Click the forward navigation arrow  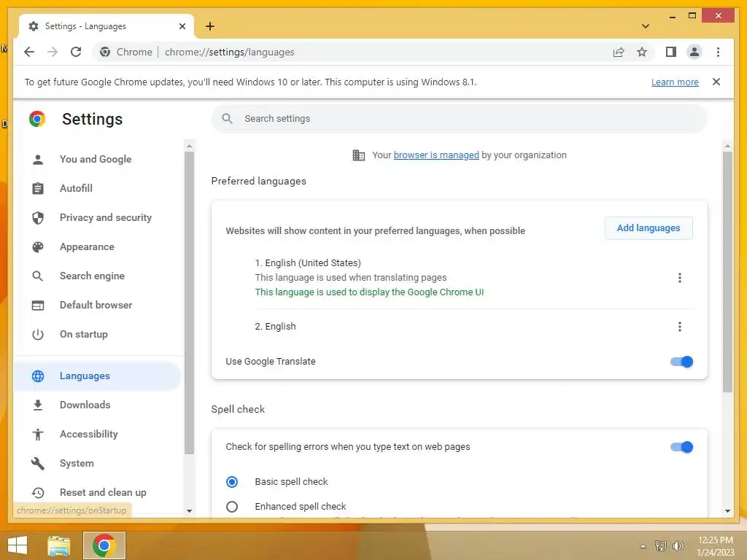(x=53, y=52)
